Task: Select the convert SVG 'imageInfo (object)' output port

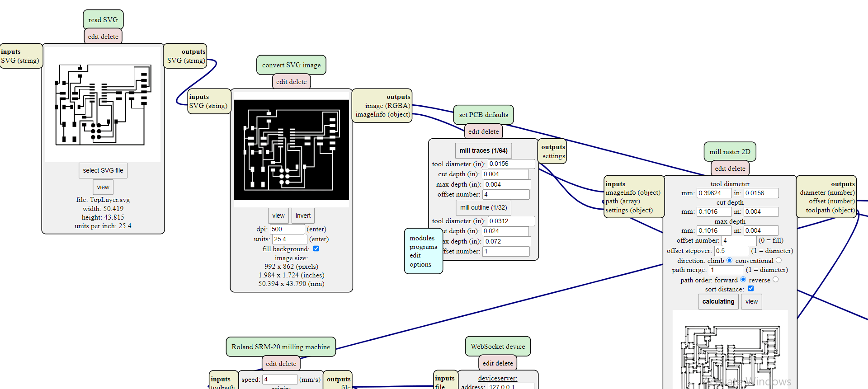Action: [x=383, y=114]
